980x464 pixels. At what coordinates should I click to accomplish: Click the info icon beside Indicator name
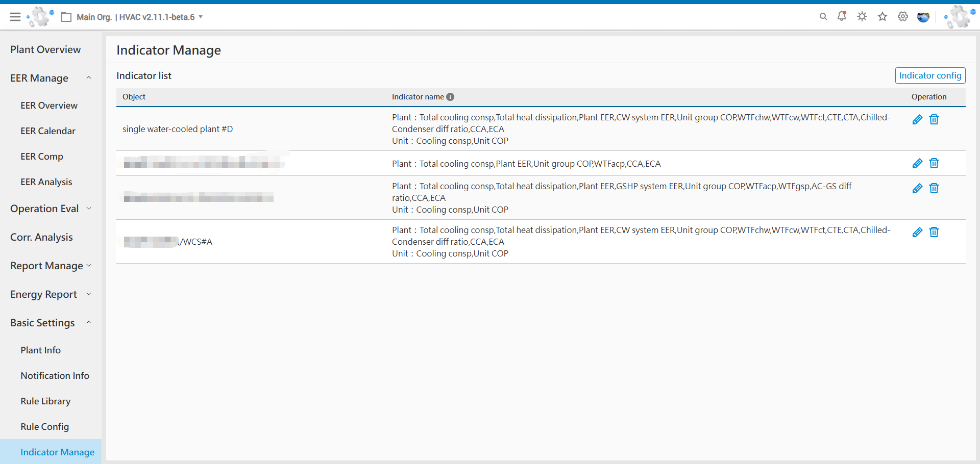tap(450, 96)
